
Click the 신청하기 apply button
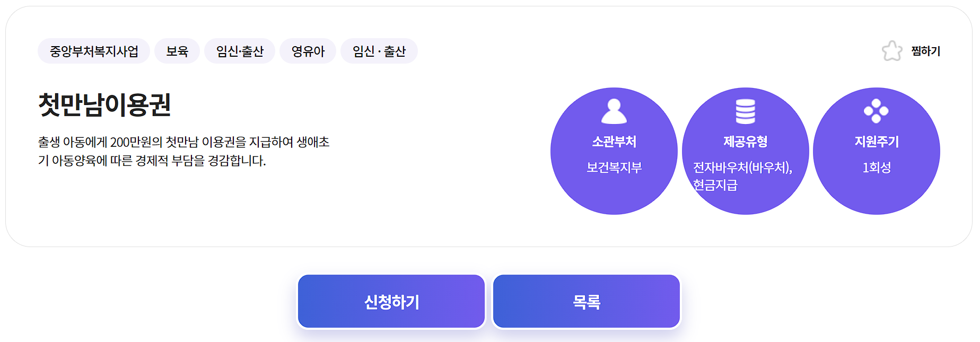coord(391,300)
